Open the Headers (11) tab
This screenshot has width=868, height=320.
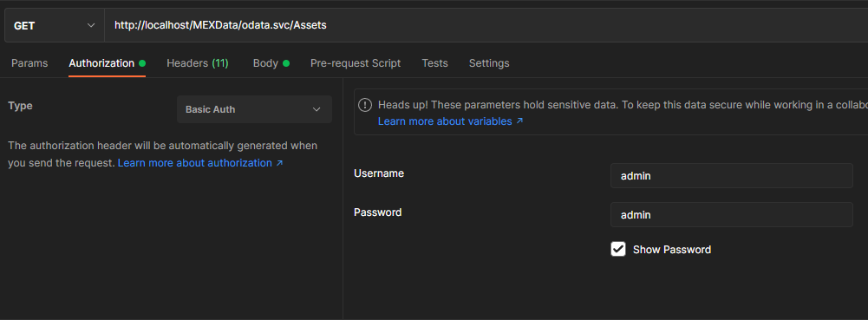pyautogui.click(x=198, y=63)
